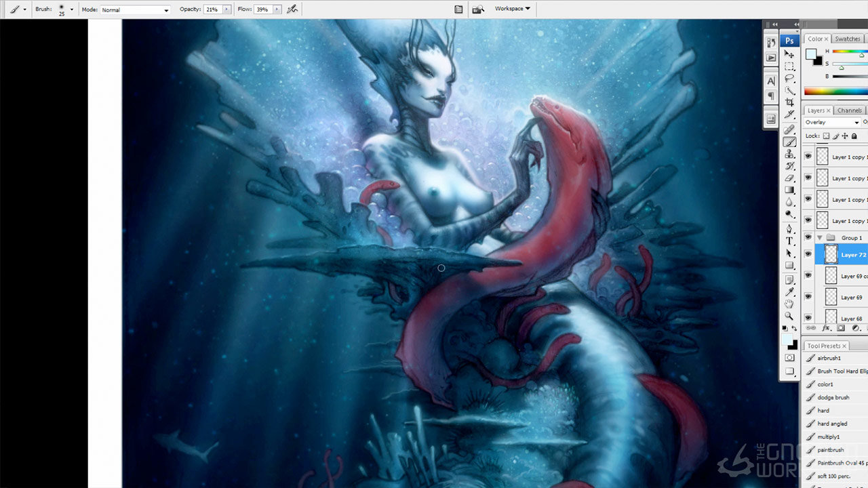Open the Opacity slider arrow
The image size is (868, 488).
tap(226, 9)
